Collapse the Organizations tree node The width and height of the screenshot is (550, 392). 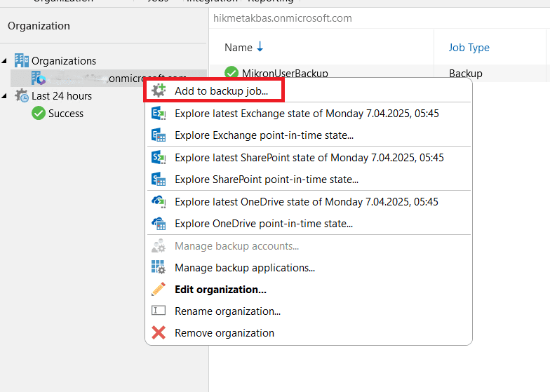click(4, 61)
